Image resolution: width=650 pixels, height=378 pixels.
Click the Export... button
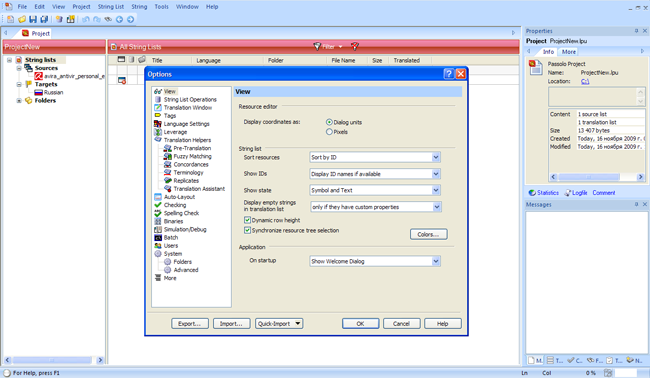[x=189, y=323]
